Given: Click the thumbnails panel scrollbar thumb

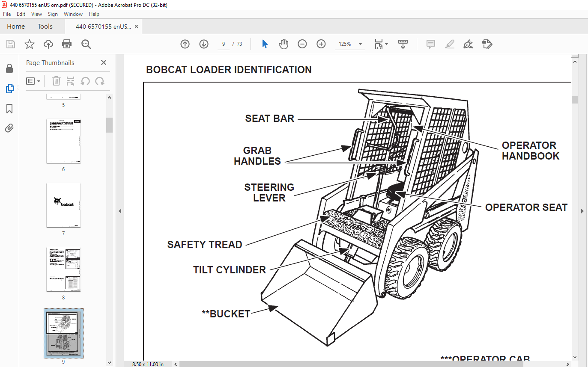Looking at the screenshot, I should coord(109,125).
